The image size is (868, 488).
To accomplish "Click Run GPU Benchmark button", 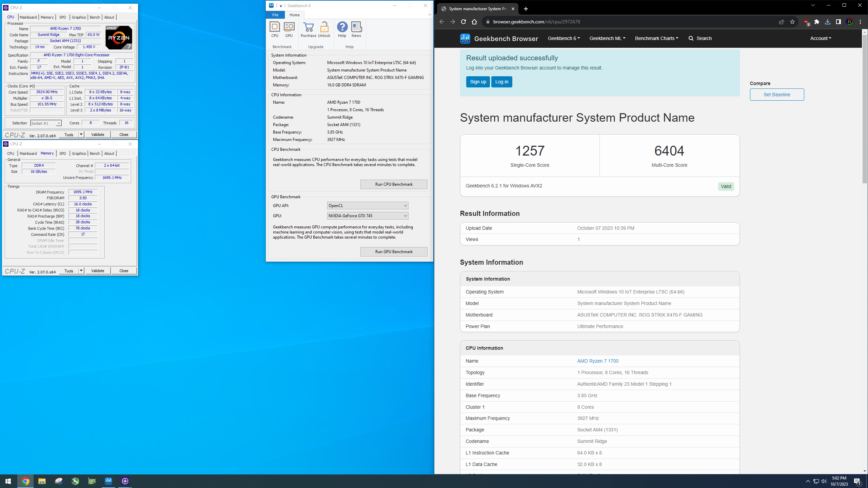I will click(394, 252).
